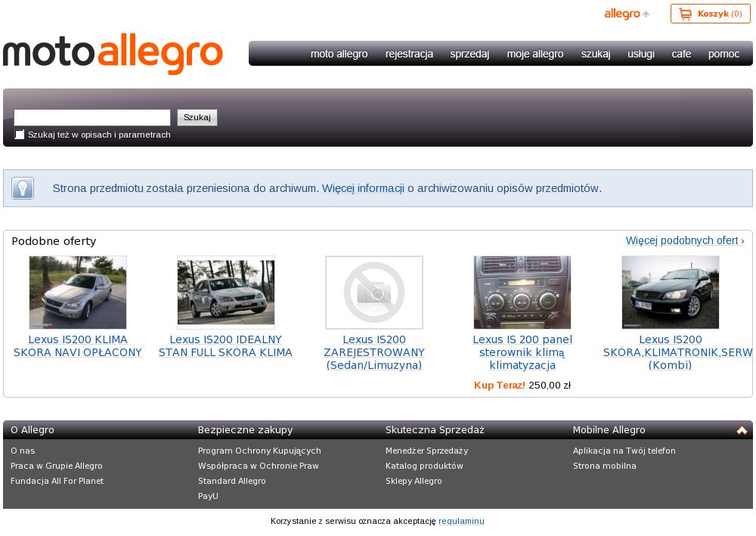Open the 'rejestracja' menu item
This screenshot has height=536, width=756.
coord(409,54)
